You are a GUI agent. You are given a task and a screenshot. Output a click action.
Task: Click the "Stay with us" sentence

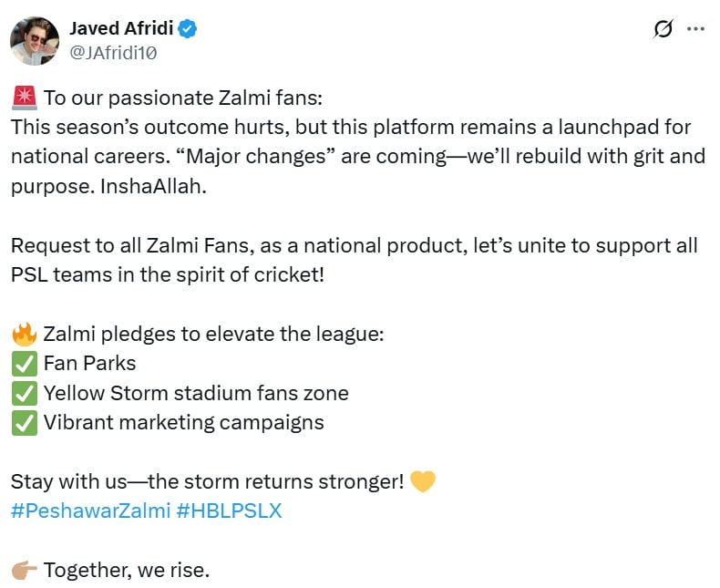tap(207, 481)
